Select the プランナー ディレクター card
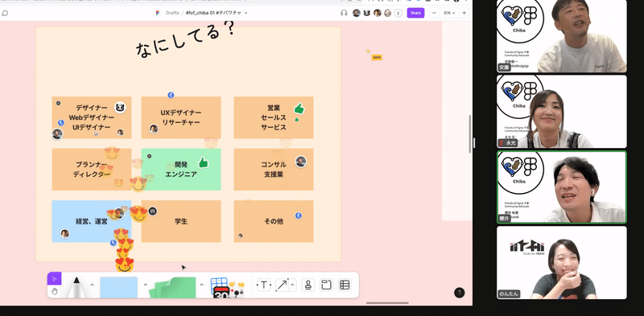The height and width of the screenshot is (316, 644). (92, 169)
